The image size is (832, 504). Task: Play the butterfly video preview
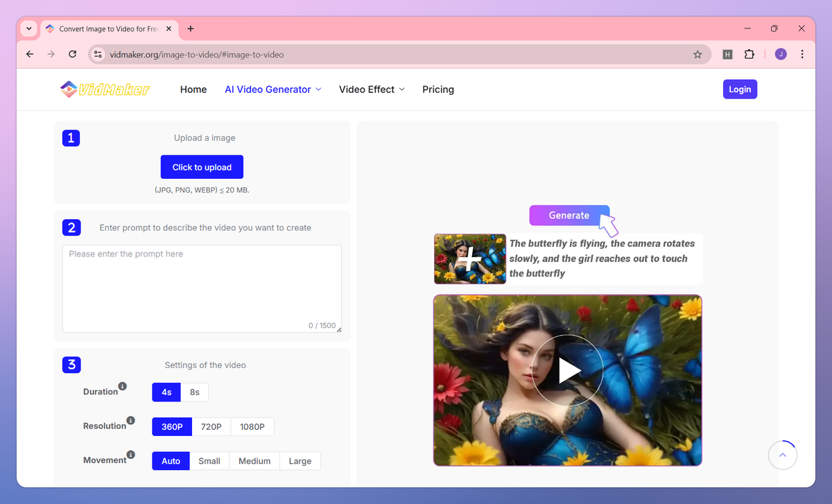tap(567, 370)
